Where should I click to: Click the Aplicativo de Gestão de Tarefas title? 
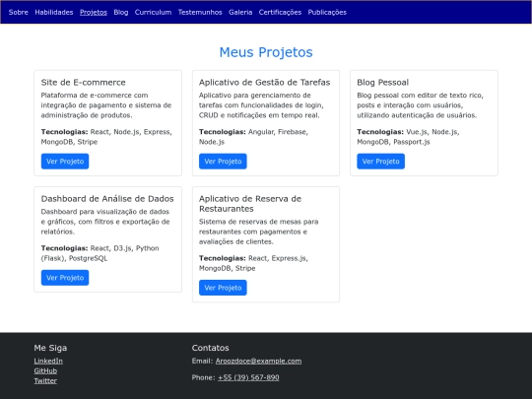[265, 82]
